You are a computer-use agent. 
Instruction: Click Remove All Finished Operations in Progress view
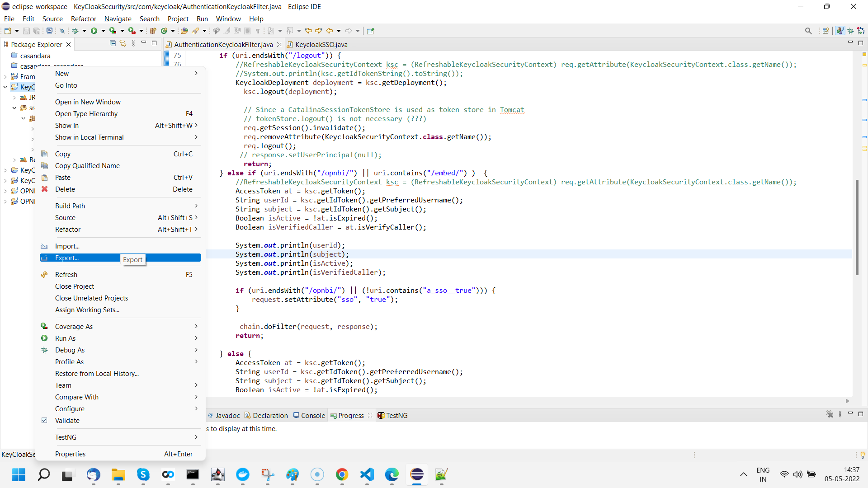pyautogui.click(x=830, y=414)
